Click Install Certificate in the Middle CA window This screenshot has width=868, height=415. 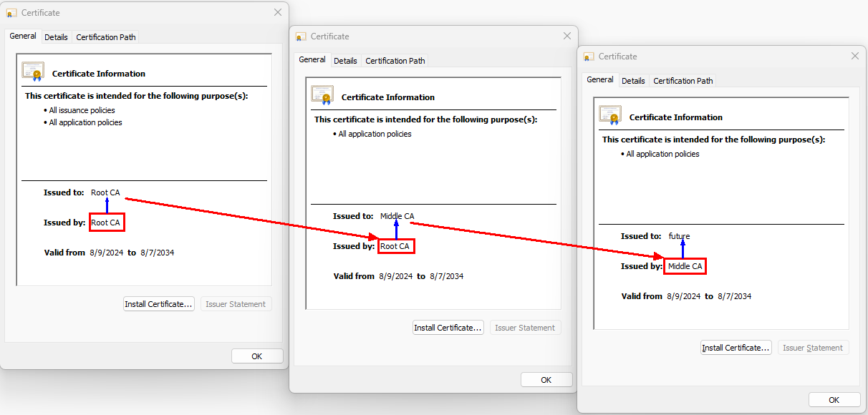448,328
